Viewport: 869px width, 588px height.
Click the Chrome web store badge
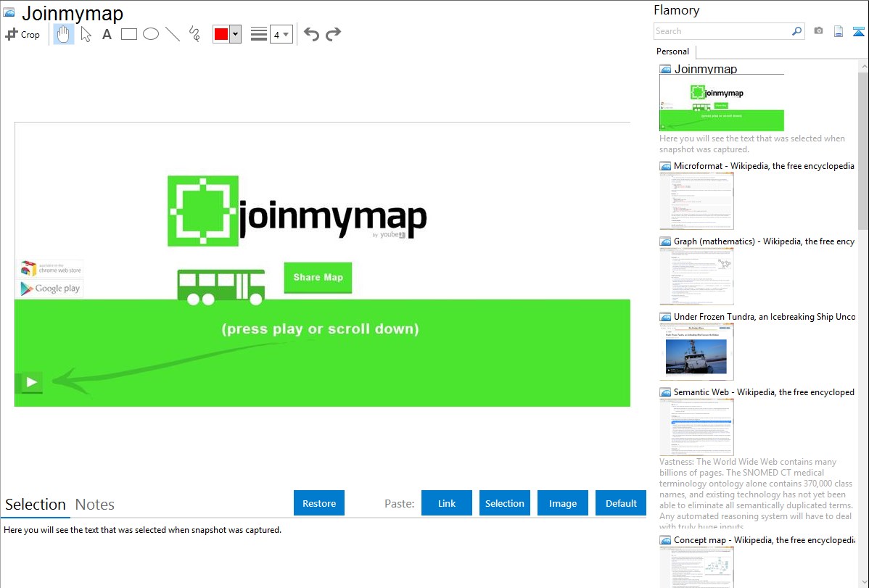(x=51, y=269)
